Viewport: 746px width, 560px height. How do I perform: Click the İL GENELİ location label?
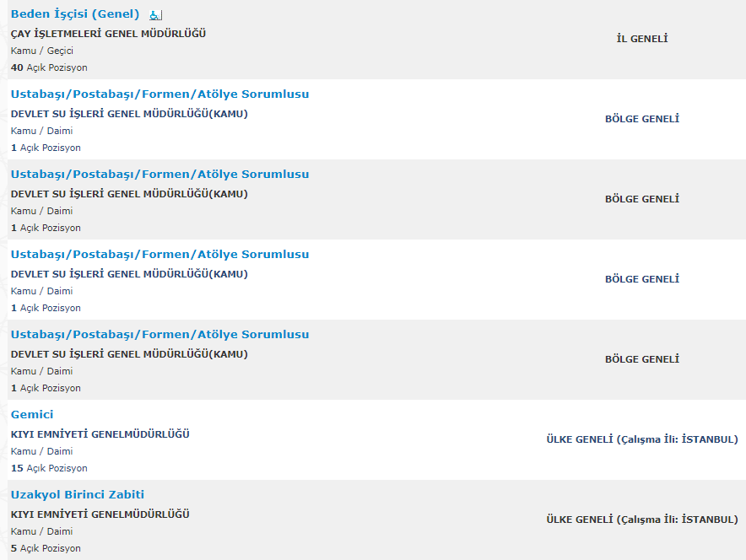[x=642, y=39]
